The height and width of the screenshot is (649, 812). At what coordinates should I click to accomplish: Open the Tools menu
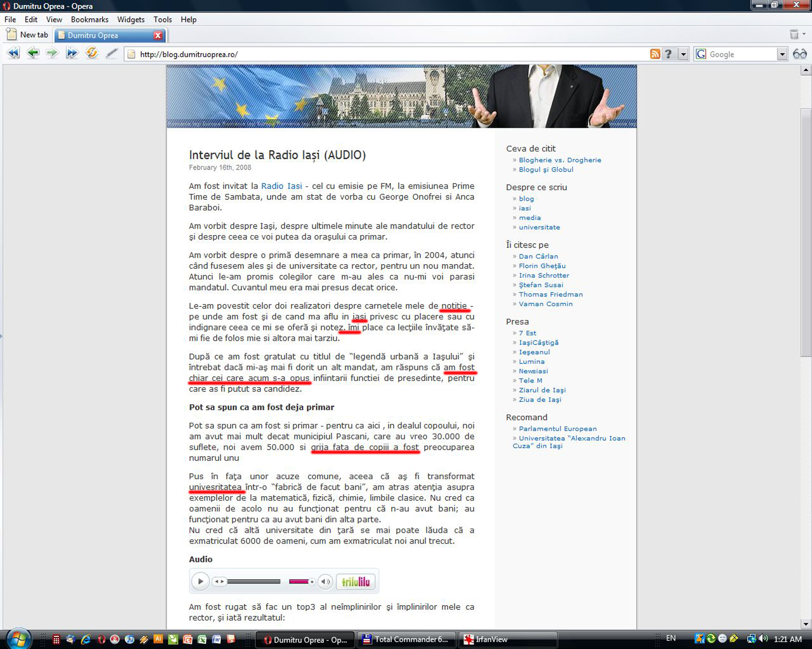tap(163, 20)
